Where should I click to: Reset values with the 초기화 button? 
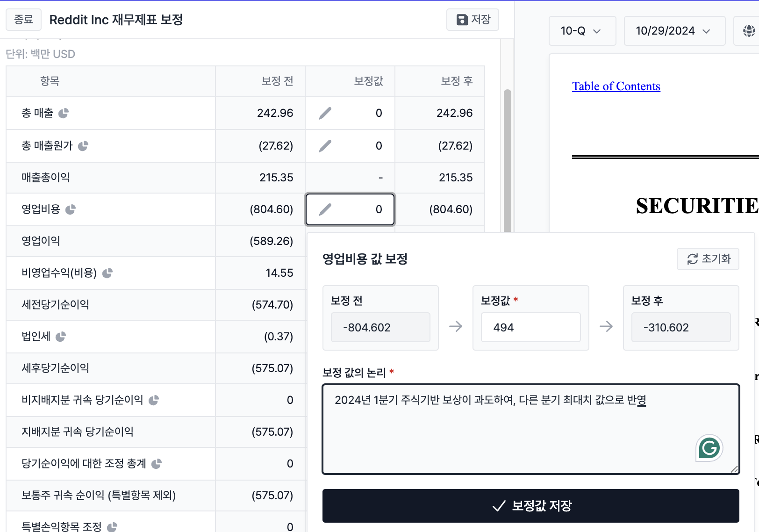[x=708, y=259]
